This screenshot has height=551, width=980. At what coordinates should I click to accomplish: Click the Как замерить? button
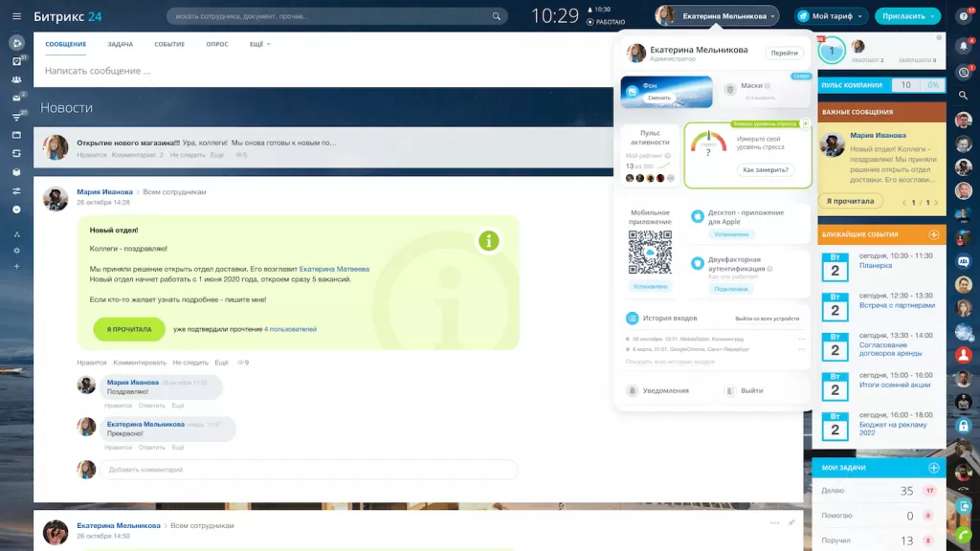click(x=766, y=169)
